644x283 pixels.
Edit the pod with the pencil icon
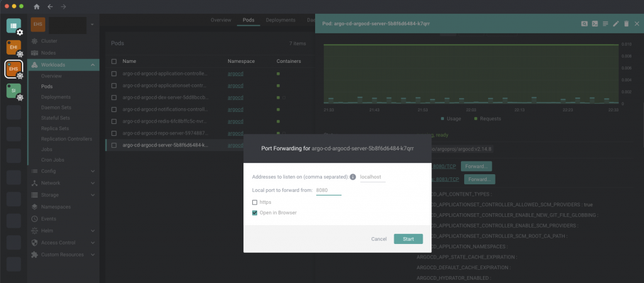(x=616, y=24)
